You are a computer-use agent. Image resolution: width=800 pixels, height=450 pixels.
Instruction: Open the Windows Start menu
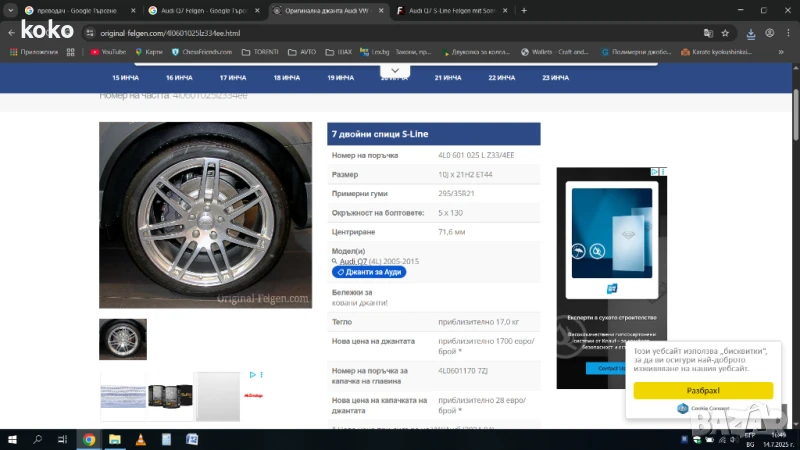[x=11, y=439]
